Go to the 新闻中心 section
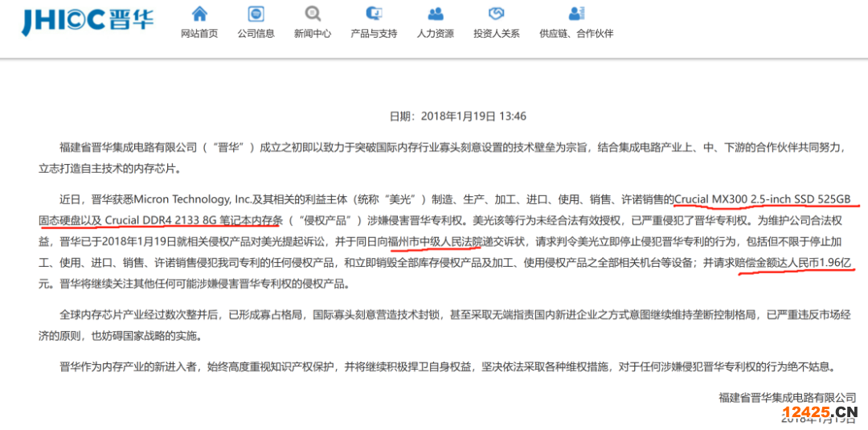This screenshot has width=868, height=430. (x=313, y=33)
